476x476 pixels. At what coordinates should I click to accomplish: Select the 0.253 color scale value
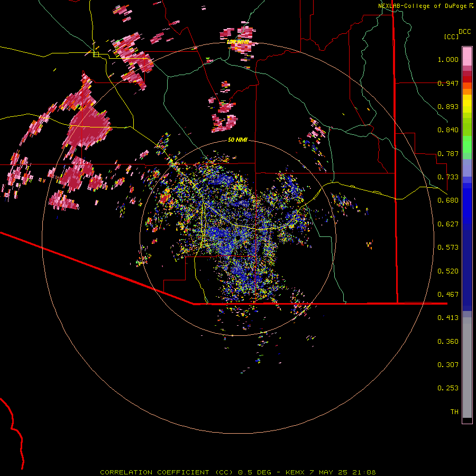pyautogui.click(x=448, y=388)
